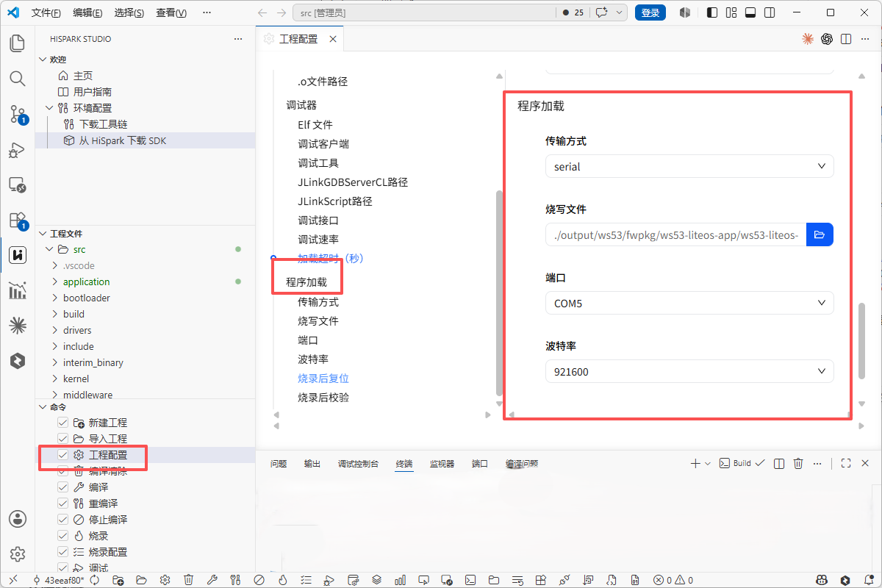Open the Search view in activity bar
The height and width of the screenshot is (588, 882).
click(x=17, y=79)
